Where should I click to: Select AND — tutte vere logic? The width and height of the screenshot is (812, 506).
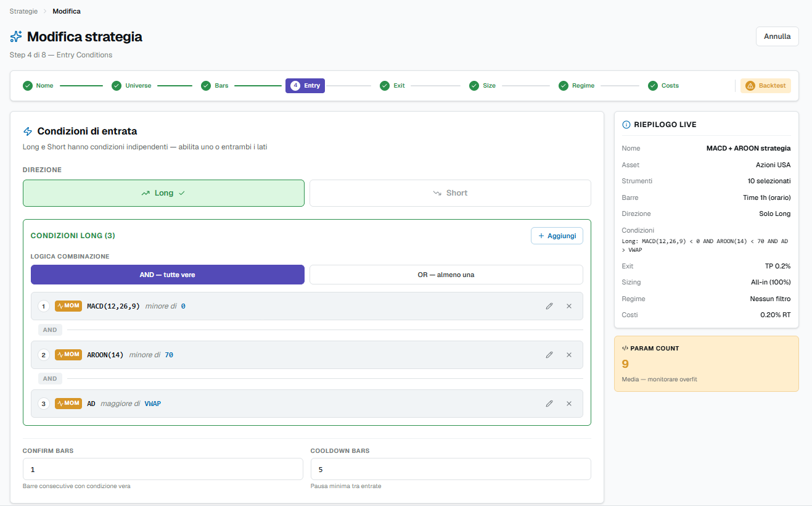(x=167, y=275)
